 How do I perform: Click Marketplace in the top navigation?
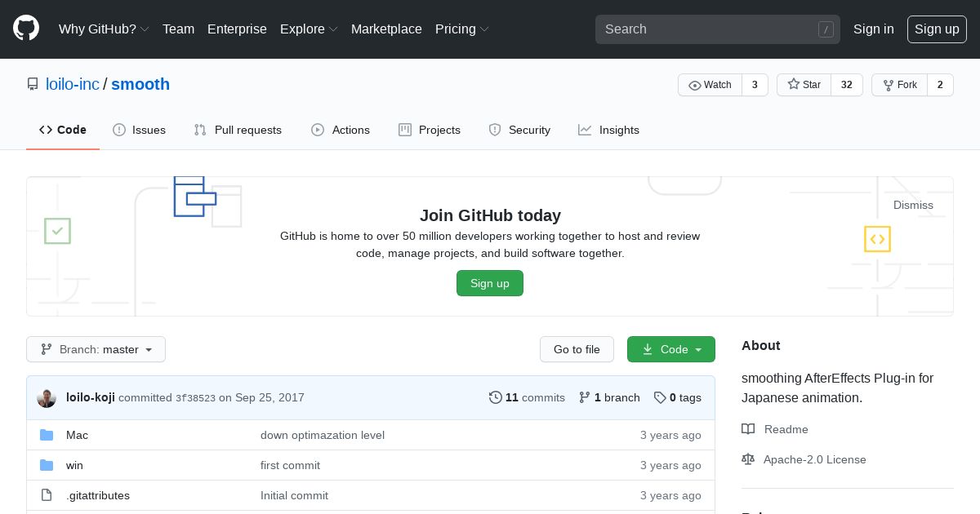[x=386, y=29]
